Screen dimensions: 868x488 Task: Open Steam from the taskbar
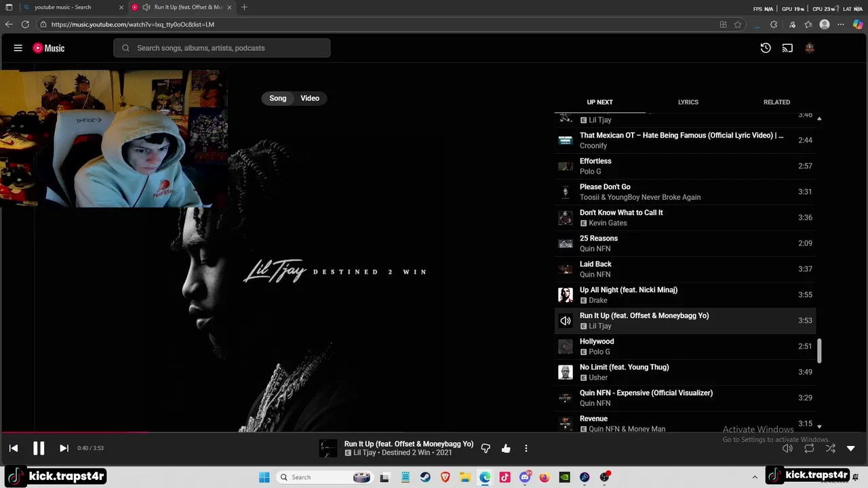click(x=425, y=477)
